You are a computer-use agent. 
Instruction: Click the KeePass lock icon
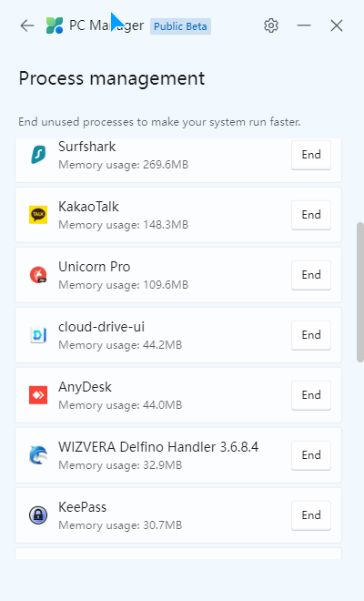(38, 515)
